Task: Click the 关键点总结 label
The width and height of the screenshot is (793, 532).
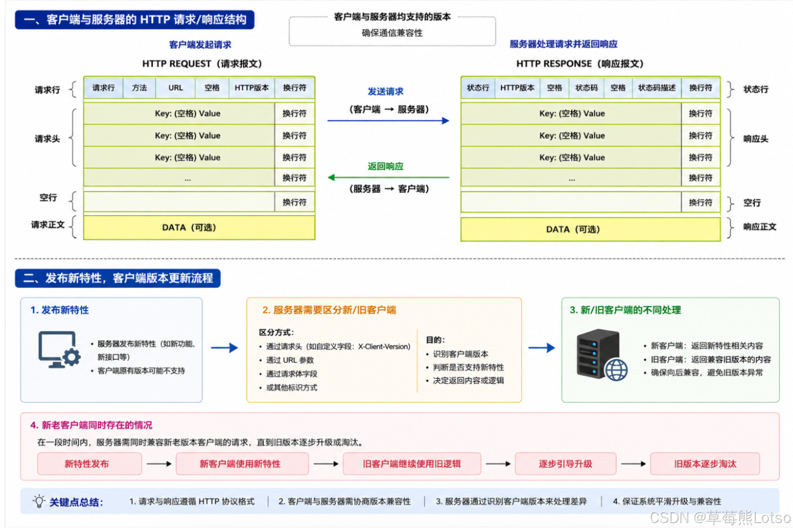Action: click(x=76, y=502)
